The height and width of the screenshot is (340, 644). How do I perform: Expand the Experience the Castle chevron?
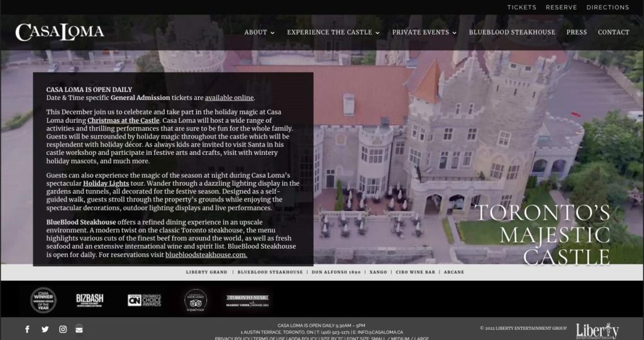(377, 33)
